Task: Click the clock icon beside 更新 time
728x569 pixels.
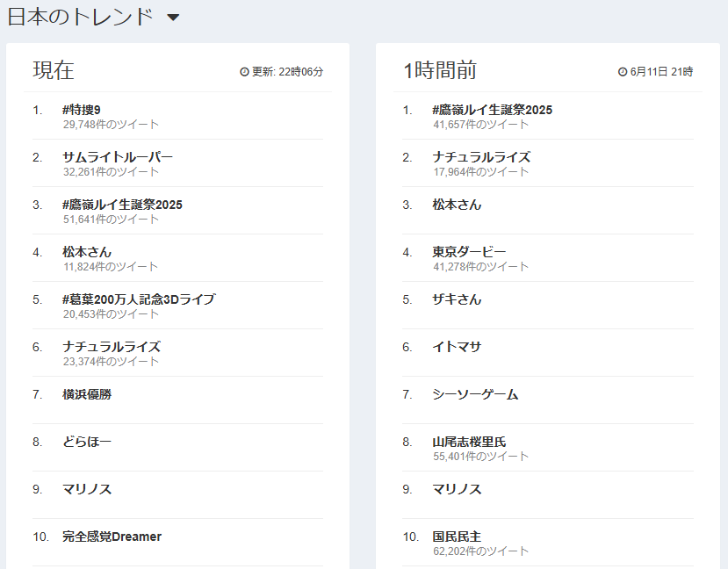Action: coord(244,71)
